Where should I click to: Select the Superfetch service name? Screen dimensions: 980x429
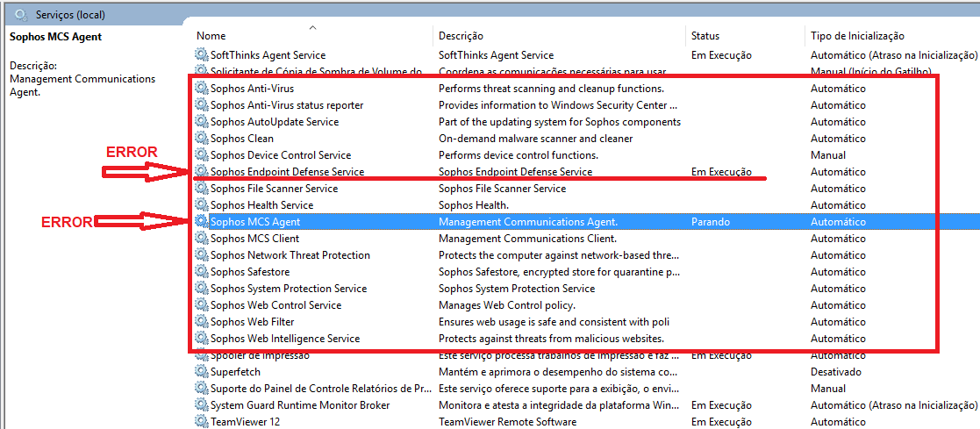click(235, 372)
